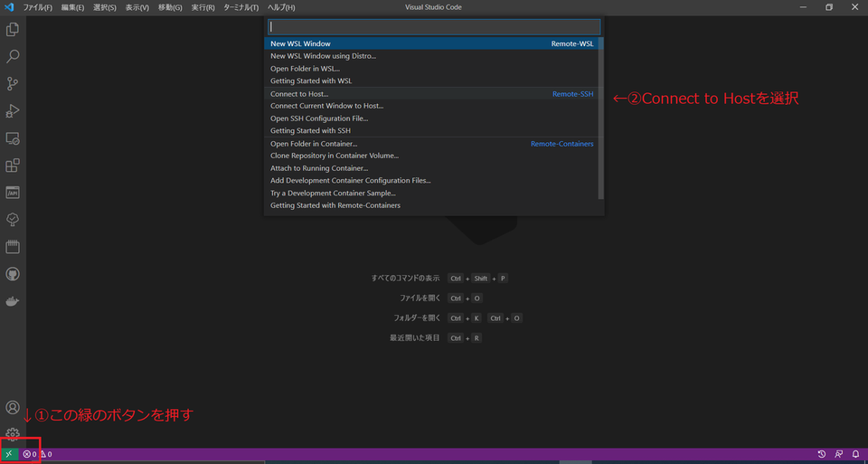Select Open SSH Configuration File option
868x464 pixels.
point(432,118)
